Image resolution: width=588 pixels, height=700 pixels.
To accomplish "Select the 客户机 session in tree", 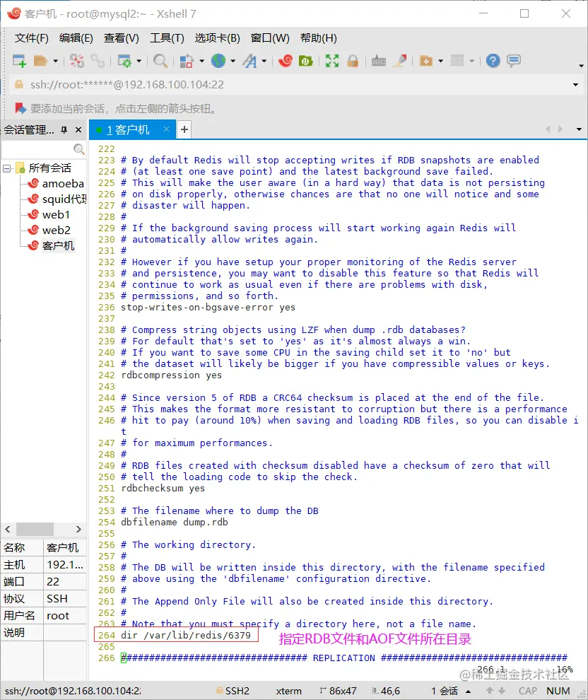I will [x=58, y=245].
